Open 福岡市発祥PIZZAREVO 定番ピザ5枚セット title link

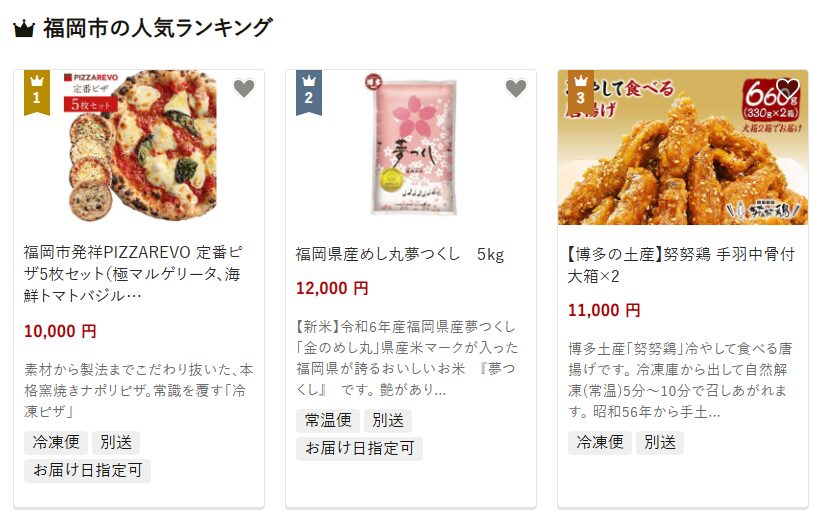133,274
